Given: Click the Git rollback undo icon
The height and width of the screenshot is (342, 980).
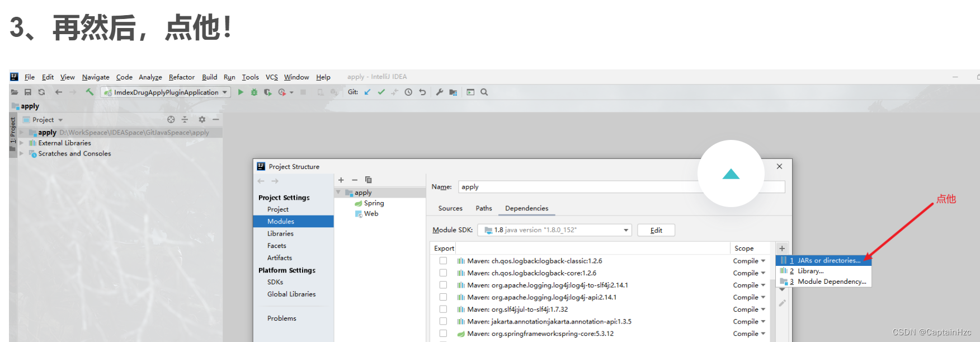Looking at the screenshot, I should click(x=422, y=92).
